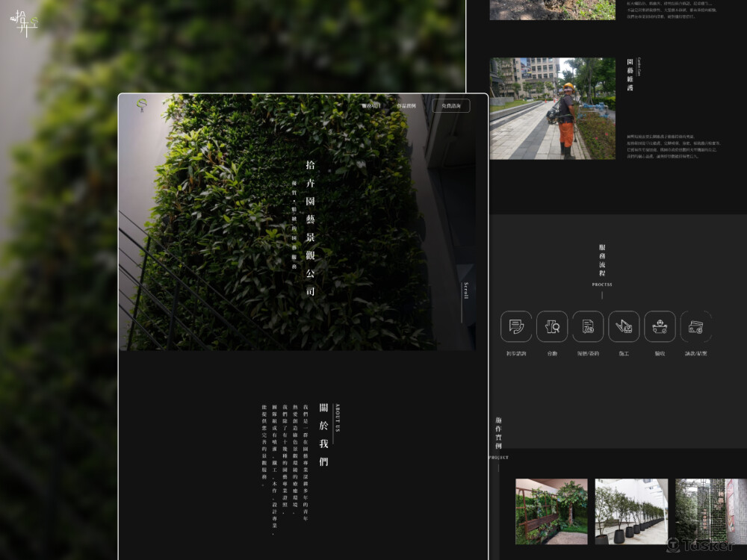This screenshot has width=747, height=560.
Task: Click the 報價/簽約 label text
Action: 588,353
